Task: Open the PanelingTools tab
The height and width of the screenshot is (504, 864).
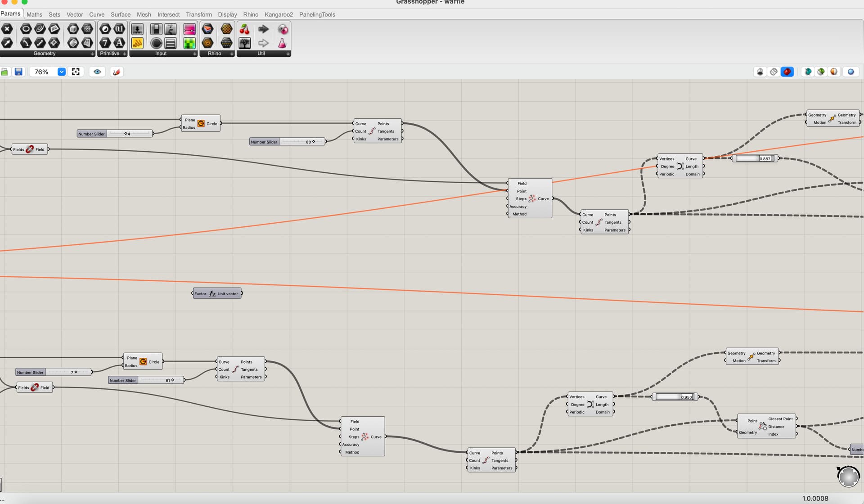Action: point(317,14)
